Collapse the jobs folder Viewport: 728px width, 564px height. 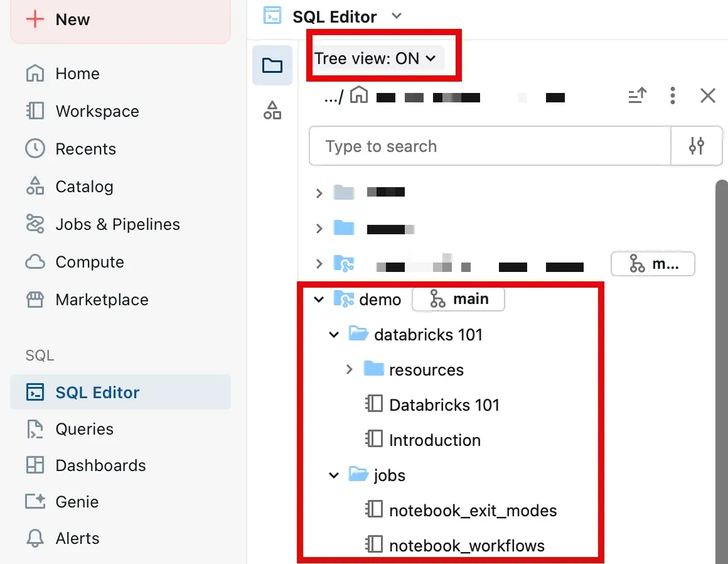click(x=334, y=475)
